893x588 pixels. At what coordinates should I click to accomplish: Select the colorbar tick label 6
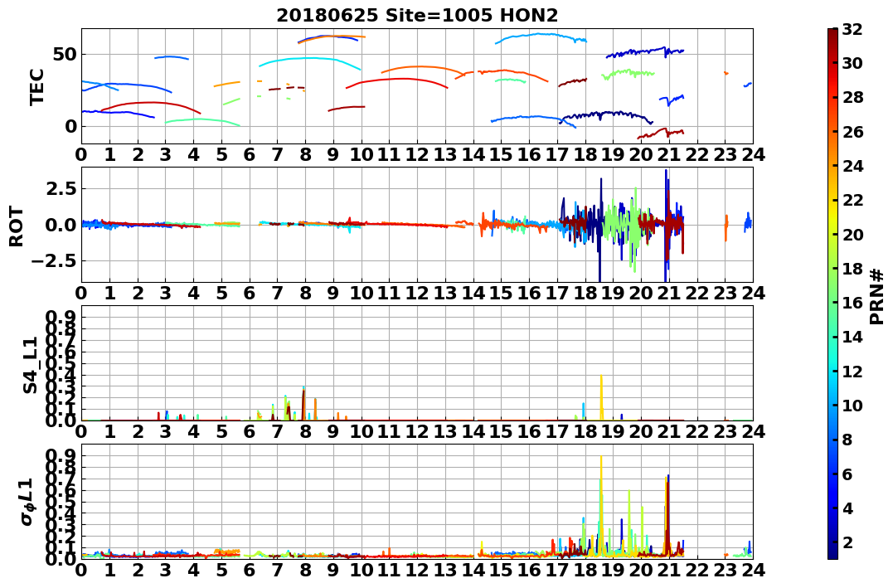pos(847,474)
